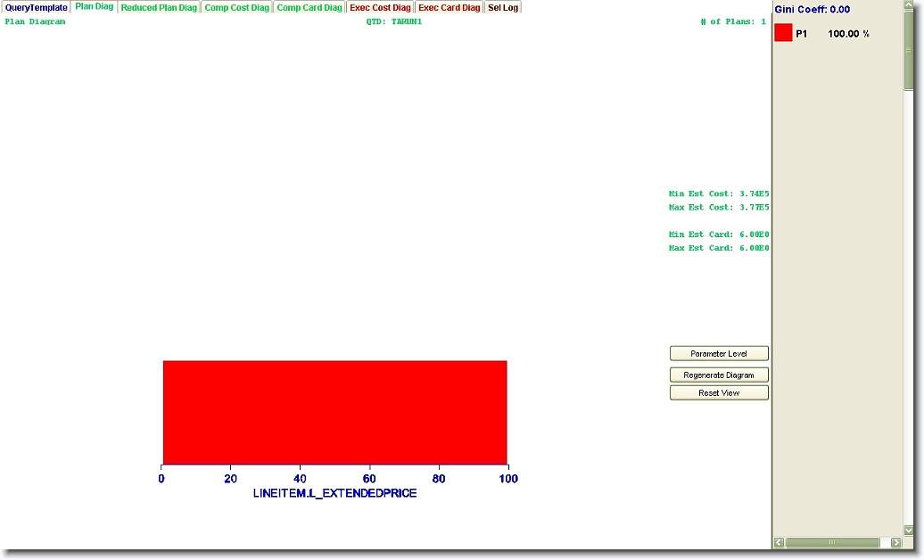Click the red plan region in the diagram

tap(334, 412)
